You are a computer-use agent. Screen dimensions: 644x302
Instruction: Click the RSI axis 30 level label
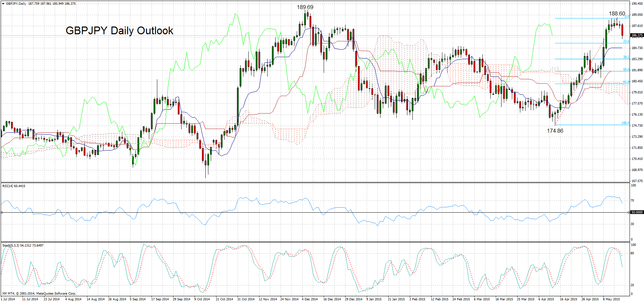tap(633, 224)
